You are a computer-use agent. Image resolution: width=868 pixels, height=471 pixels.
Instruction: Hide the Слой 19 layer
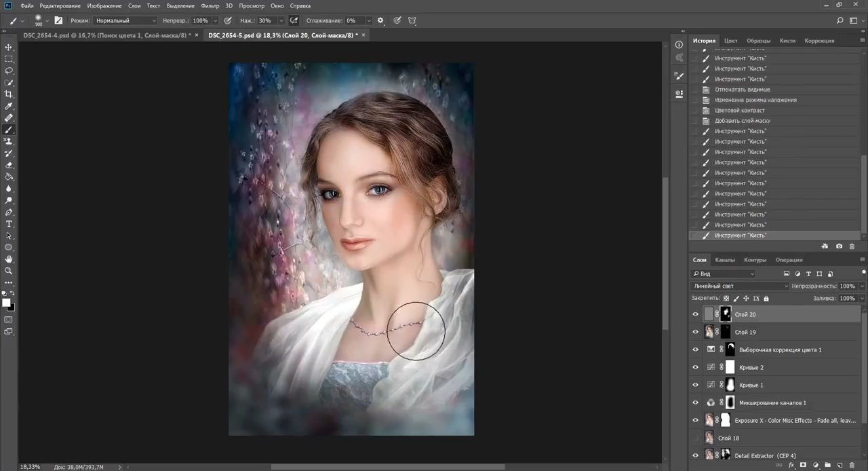click(x=695, y=332)
